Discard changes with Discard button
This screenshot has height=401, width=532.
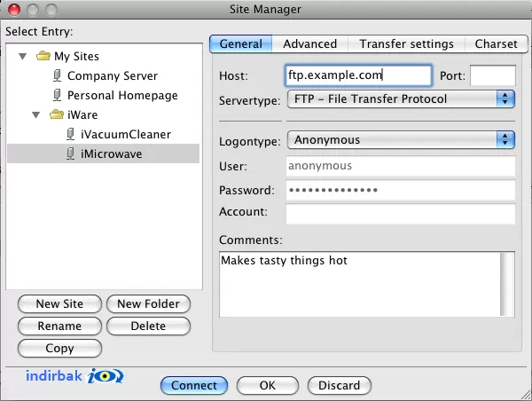click(x=340, y=385)
